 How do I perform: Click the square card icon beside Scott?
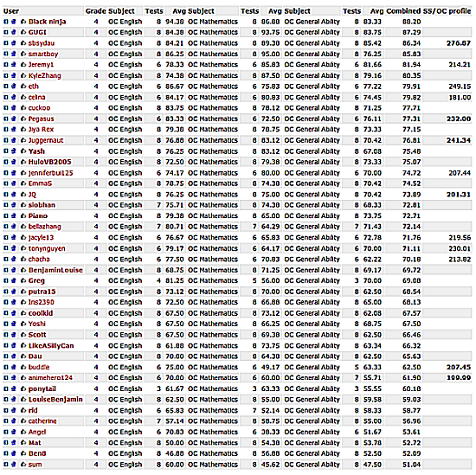pyautogui.click(x=6, y=335)
